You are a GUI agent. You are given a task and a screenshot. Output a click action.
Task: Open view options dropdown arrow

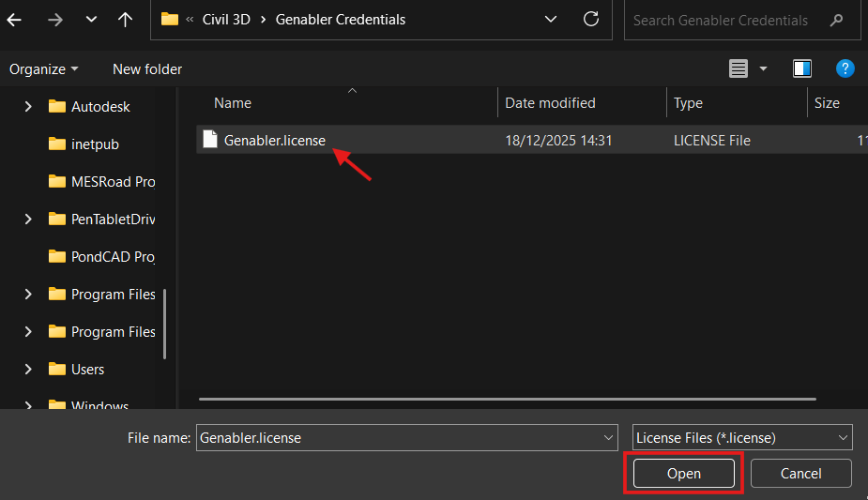(764, 68)
